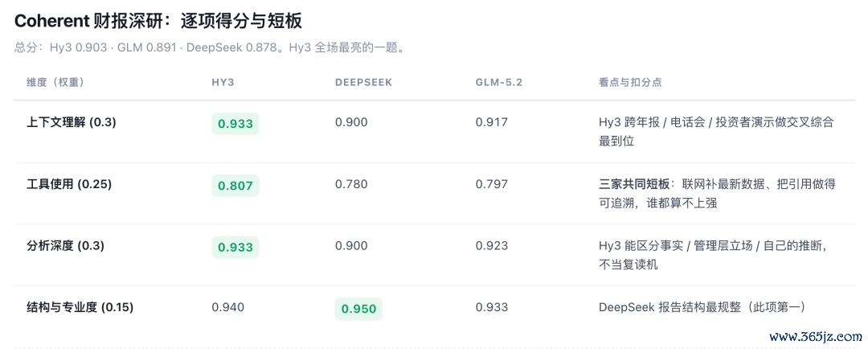
Task: Click DeepSeek's 0.900 in 分析深度 row
Action: [351, 245]
